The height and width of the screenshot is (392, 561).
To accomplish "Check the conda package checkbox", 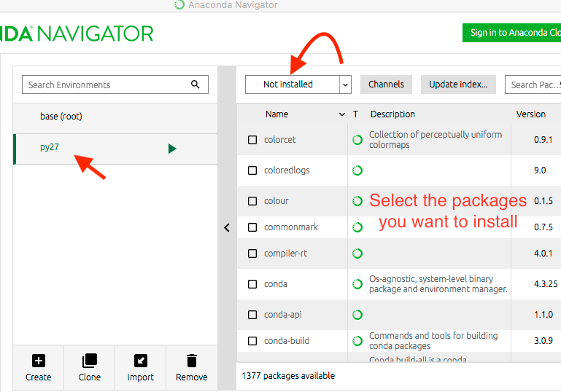I will pos(252,284).
